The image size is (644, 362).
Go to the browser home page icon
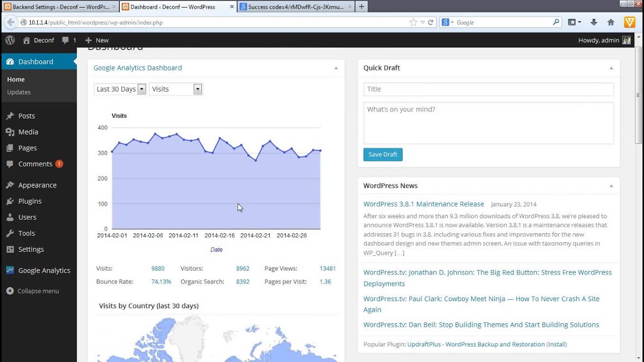611,22
